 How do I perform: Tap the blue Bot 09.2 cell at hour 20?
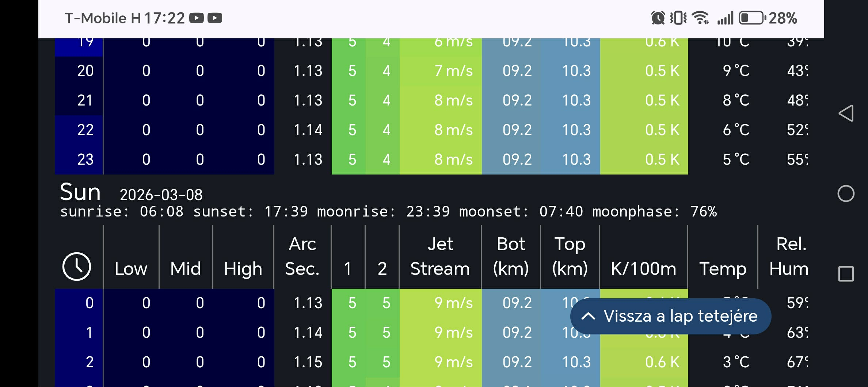coord(517,70)
